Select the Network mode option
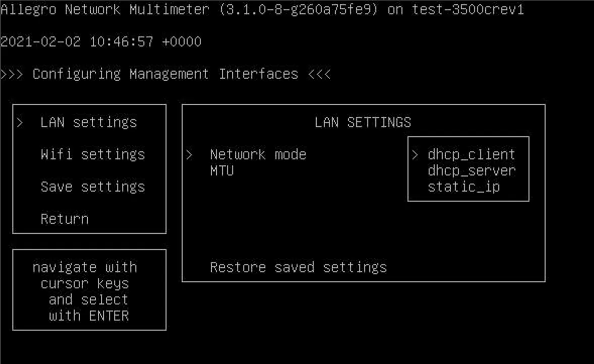The width and height of the screenshot is (594, 364). point(258,155)
